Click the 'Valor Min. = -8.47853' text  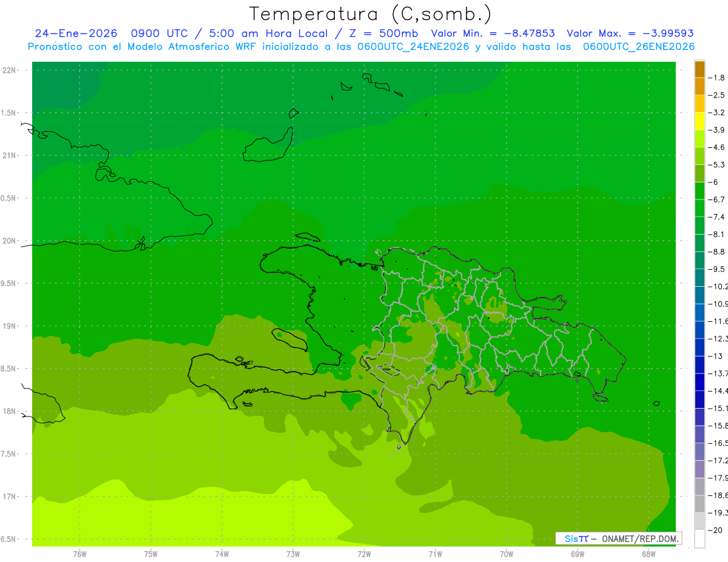coord(493,33)
